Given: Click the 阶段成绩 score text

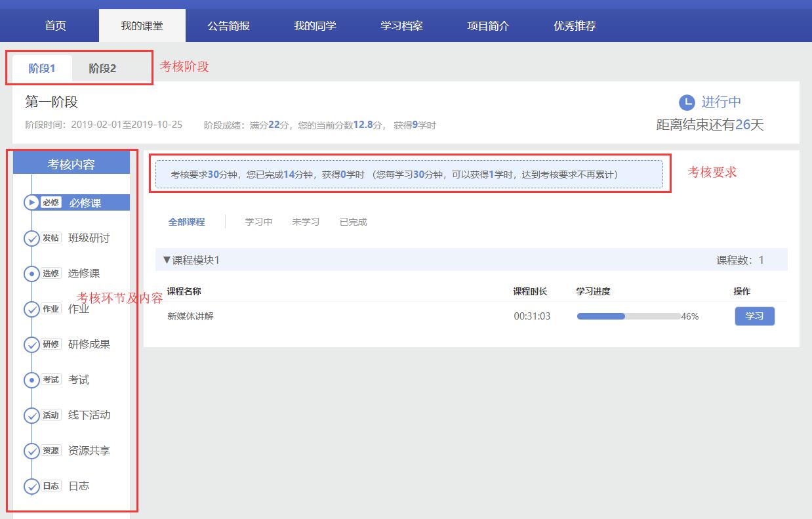Looking at the screenshot, I should [x=320, y=125].
